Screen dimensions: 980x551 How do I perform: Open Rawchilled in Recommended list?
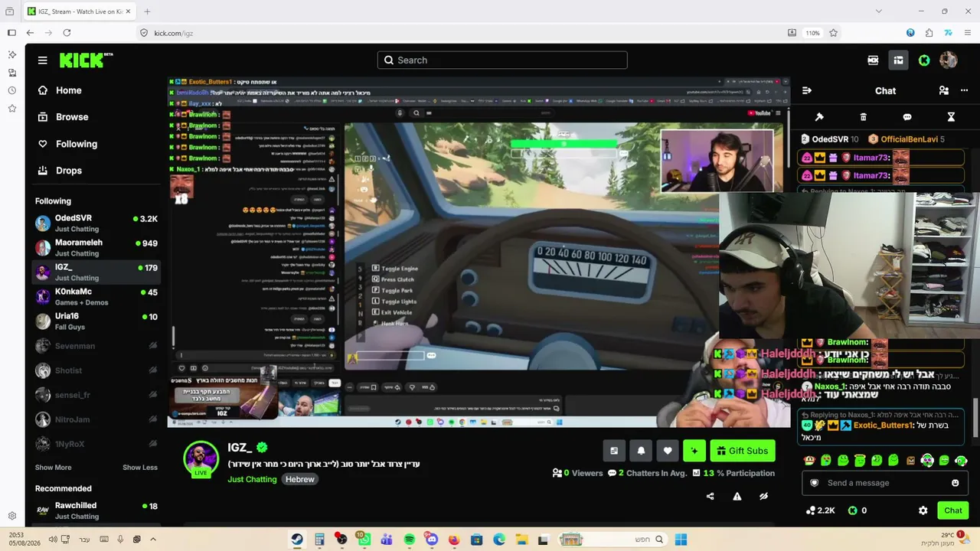pyautogui.click(x=96, y=510)
